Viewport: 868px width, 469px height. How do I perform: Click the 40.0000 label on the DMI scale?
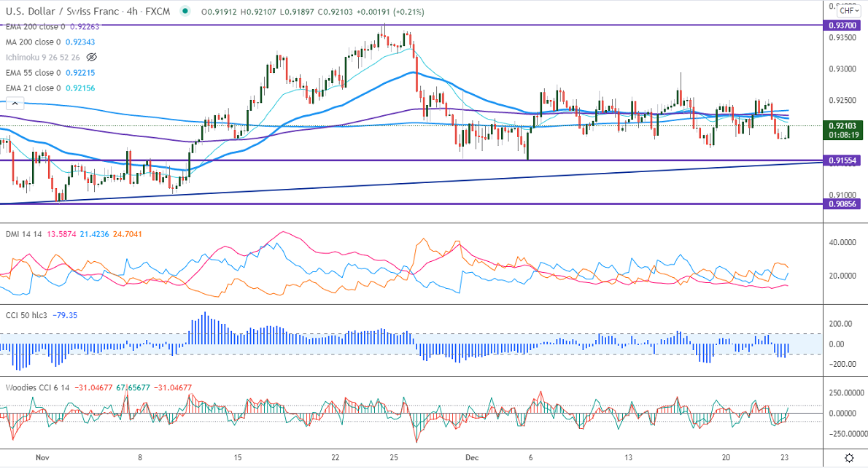[842, 243]
